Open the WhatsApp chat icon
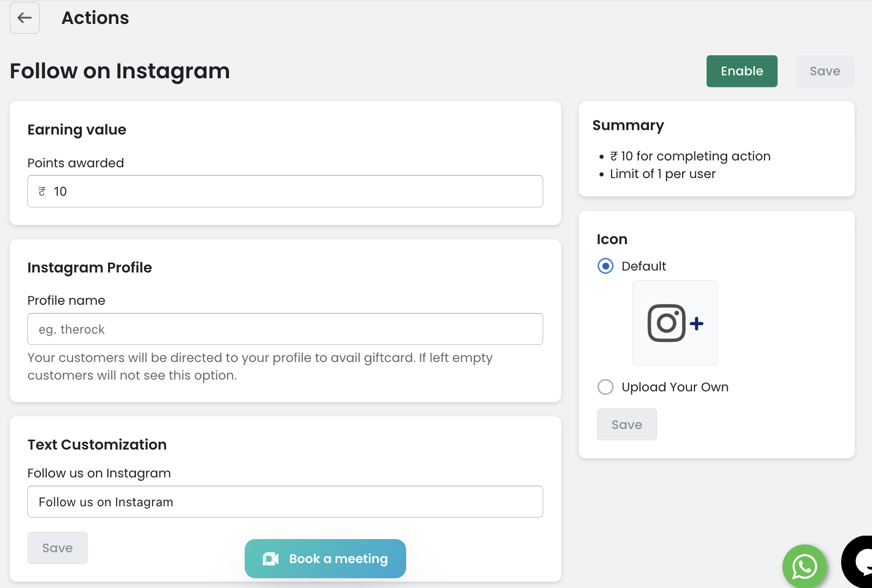Screen dimensions: 872x588 pos(804,566)
